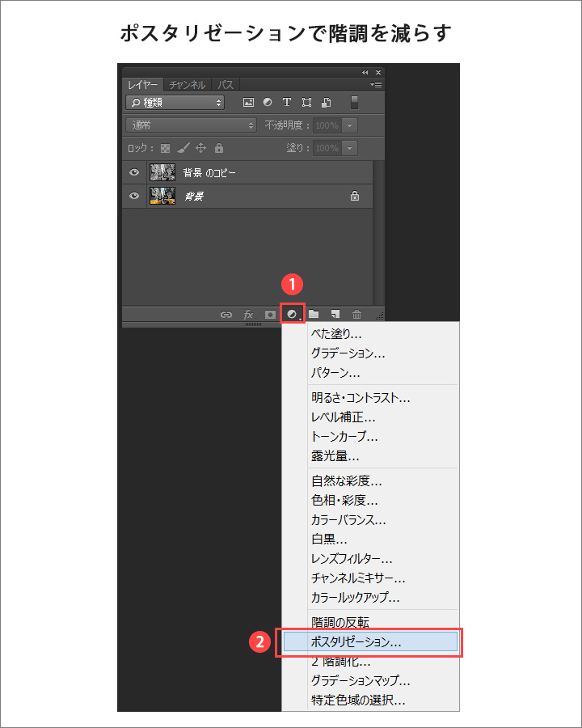Viewport: 582px width, 728px height.
Task: Click the lock icon on 背景 layer
Action: point(355,196)
